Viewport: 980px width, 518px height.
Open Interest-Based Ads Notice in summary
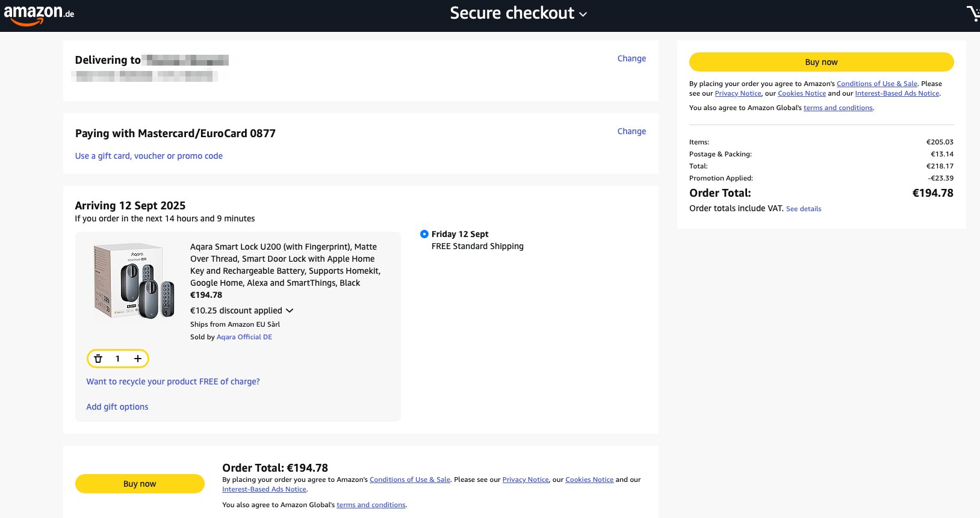[897, 93]
